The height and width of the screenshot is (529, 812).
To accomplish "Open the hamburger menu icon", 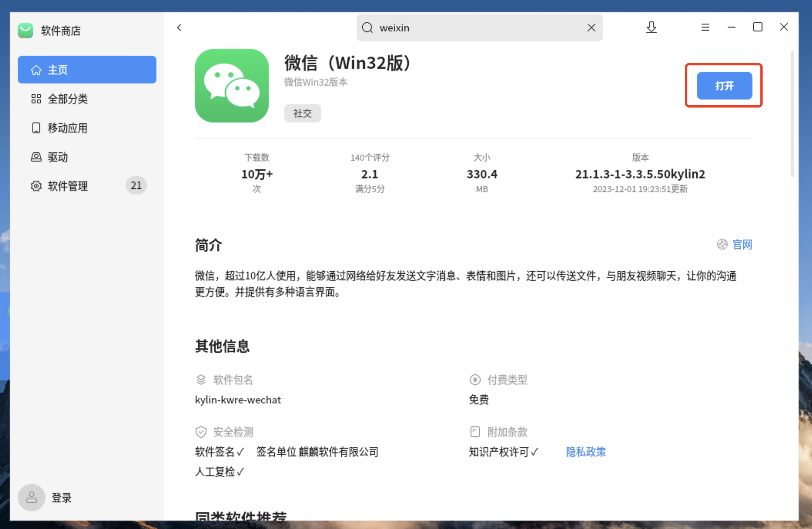I will [705, 28].
